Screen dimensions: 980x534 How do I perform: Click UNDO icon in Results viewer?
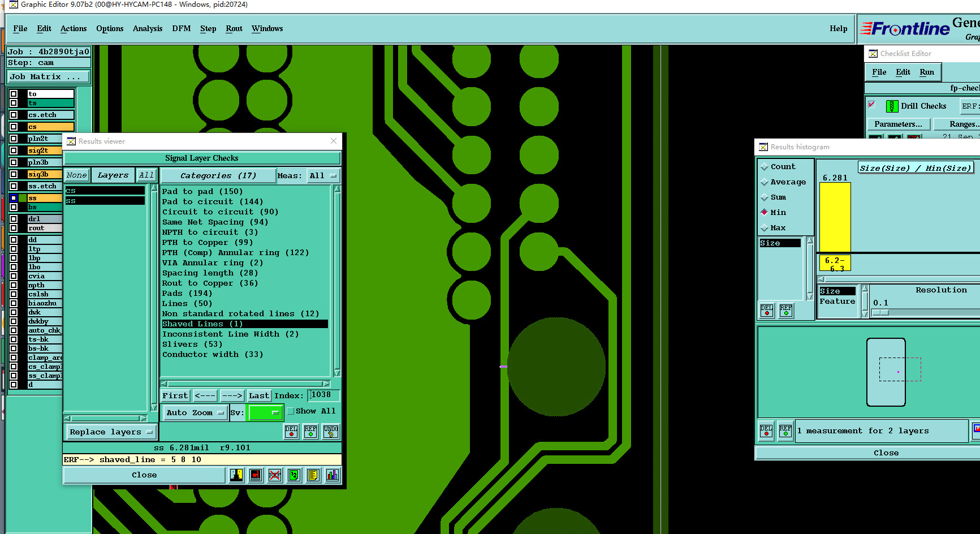(331, 432)
